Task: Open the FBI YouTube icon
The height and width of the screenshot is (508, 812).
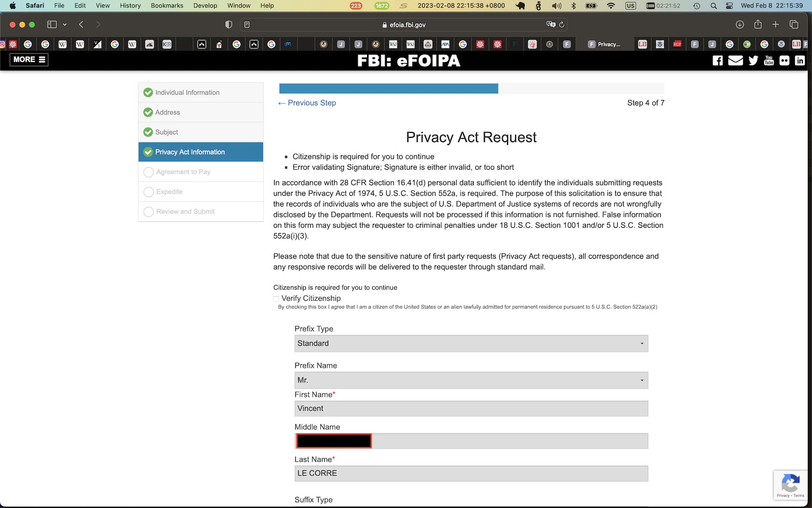Action: 769,60
